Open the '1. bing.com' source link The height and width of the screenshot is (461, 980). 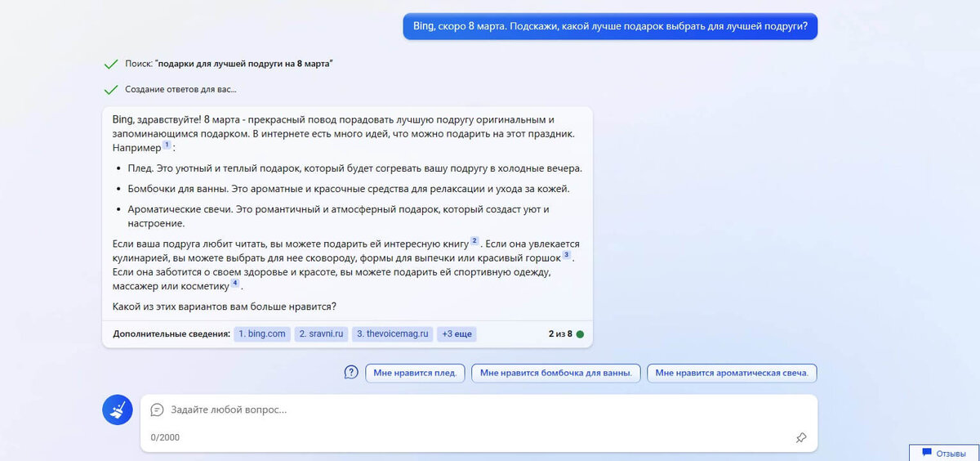(262, 334)
